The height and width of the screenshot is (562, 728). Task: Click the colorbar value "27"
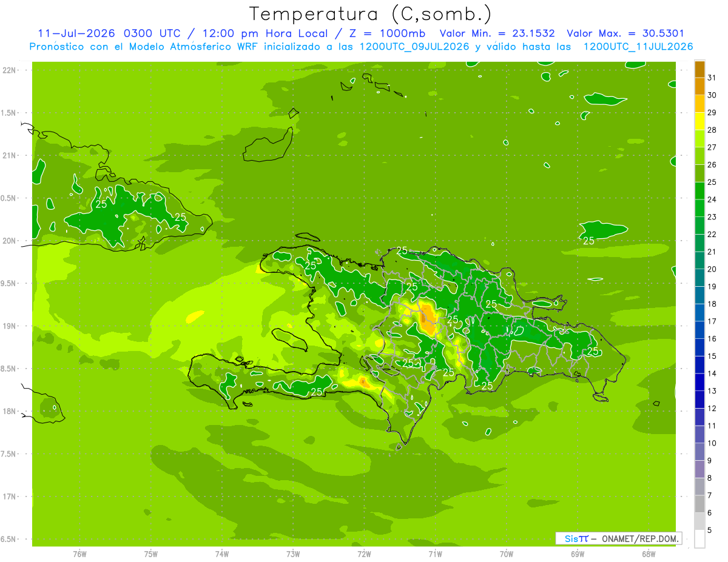[712, 147]
